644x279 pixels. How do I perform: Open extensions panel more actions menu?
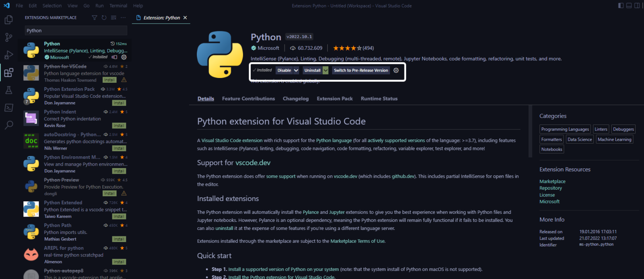point(123,18)
